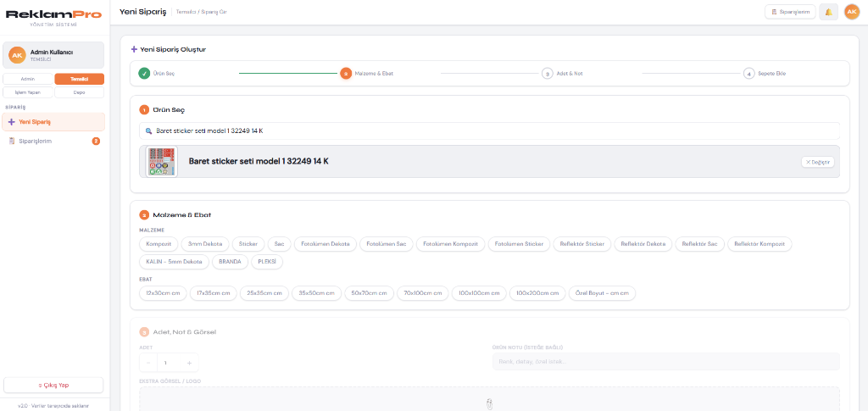Image resolution: width=868 pixels, height=411 pixels.
Task: Click the Admin Kullanıcı user name
Action: coord(52,52)
